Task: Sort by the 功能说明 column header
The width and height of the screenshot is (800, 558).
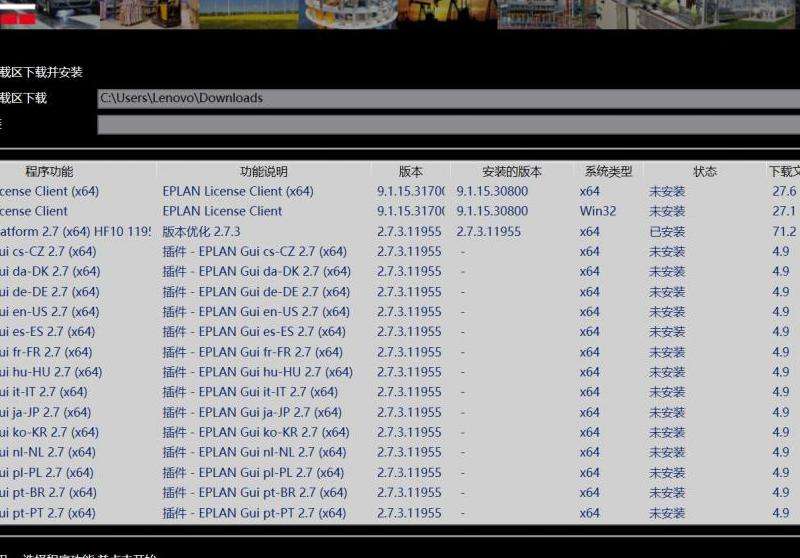Action: [x=264, y=171]
